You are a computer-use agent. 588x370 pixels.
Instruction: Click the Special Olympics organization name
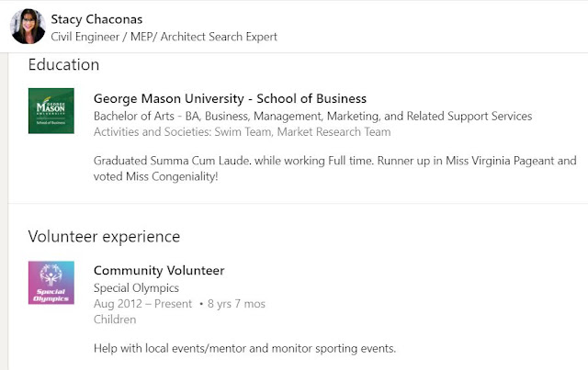pos(136,287)
